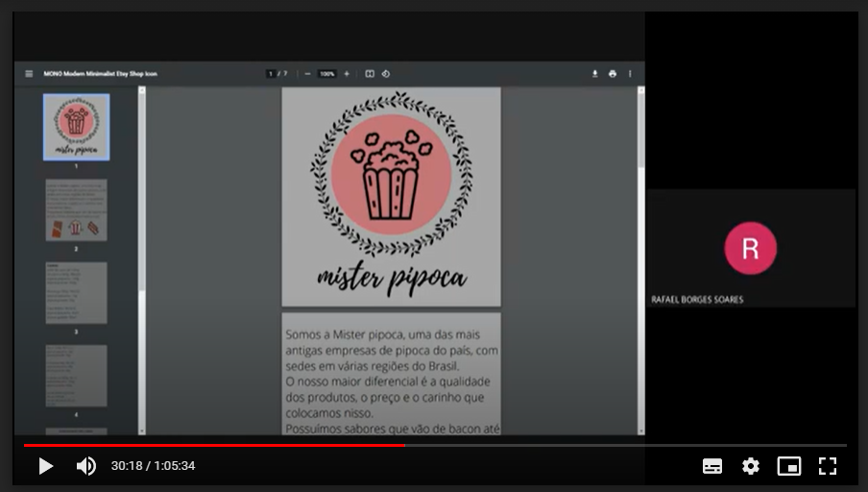Mute the video volume
The image size is (868, 492).
click(85, 466)
